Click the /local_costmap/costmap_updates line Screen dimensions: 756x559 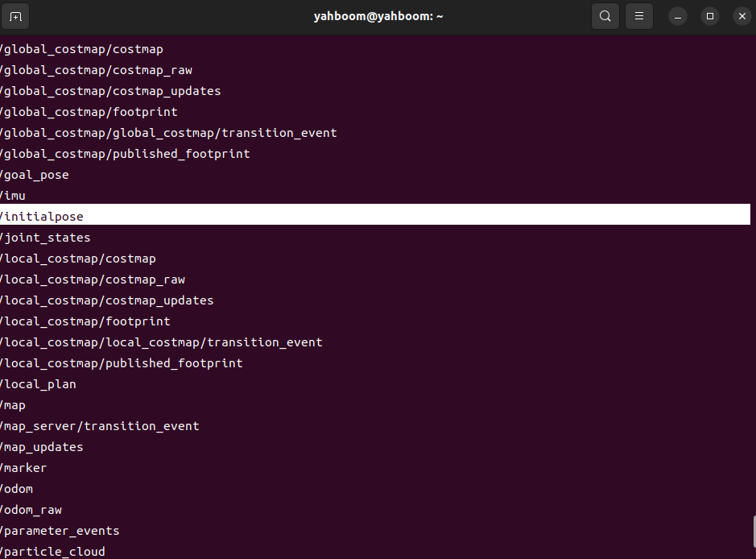pos(106,300)
